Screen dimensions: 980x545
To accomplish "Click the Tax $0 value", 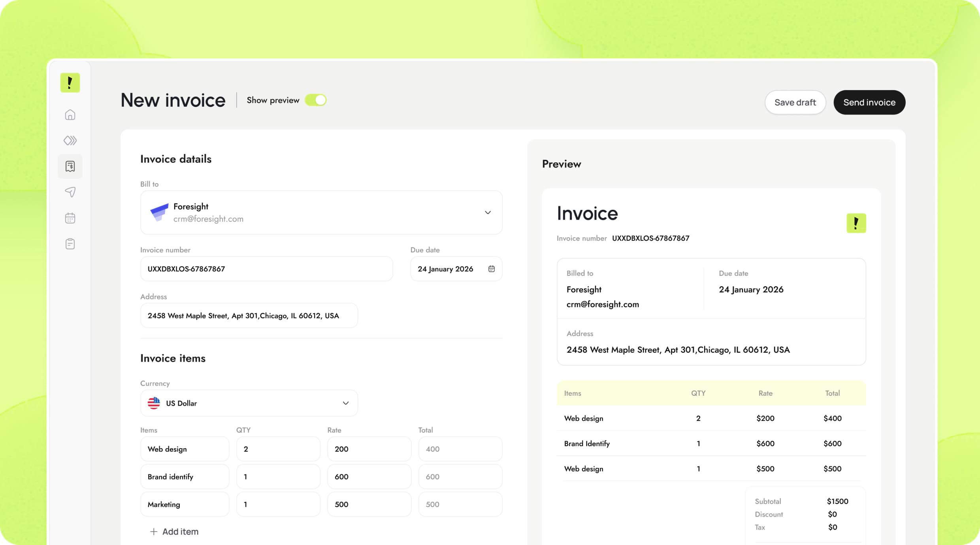I will click(x=832, y=527).
